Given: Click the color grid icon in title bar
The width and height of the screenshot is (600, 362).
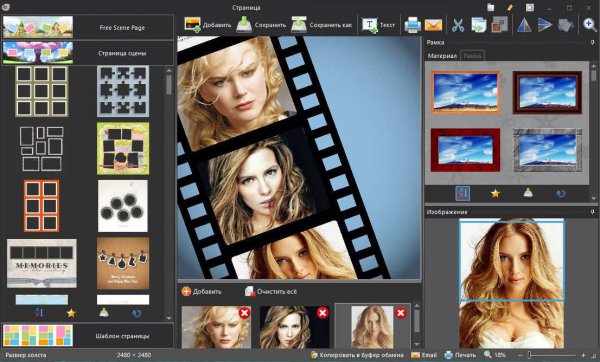Looking at the screenshot, I should (530, 7).
